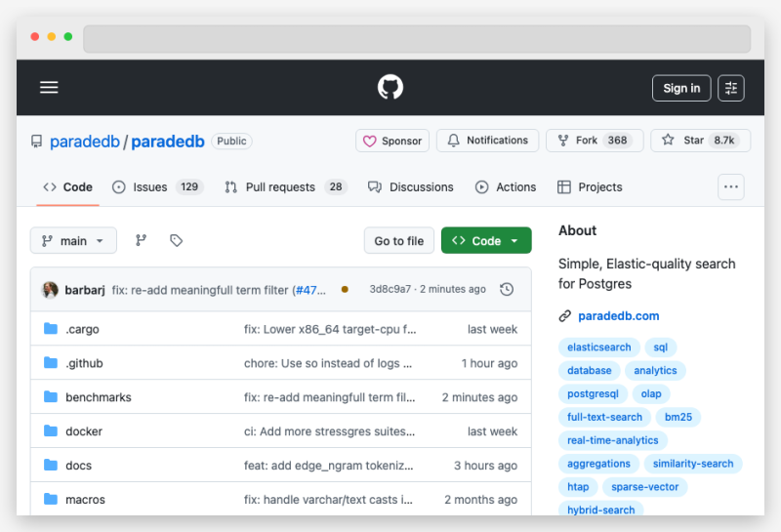Open barbarj's profile link
Viewport: 781px width, 532px height.
[x=85, y=290]
